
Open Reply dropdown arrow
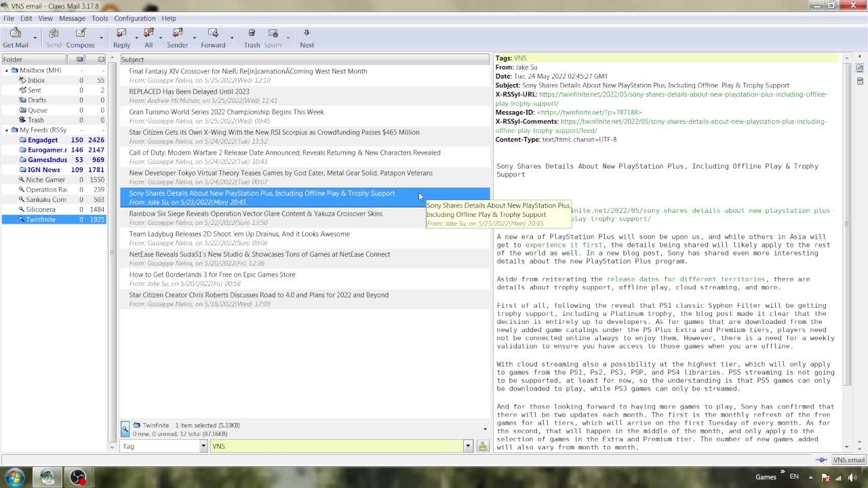click(x=136, y=37)
